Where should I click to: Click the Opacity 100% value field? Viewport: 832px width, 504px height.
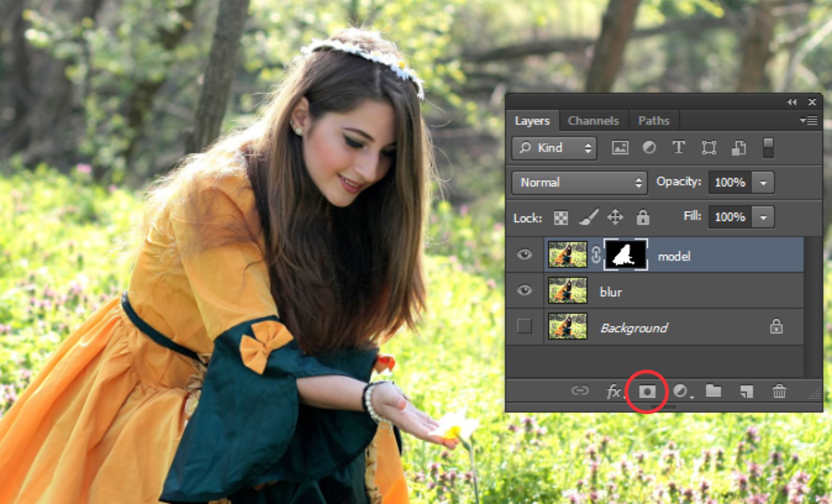pos(730,183)
